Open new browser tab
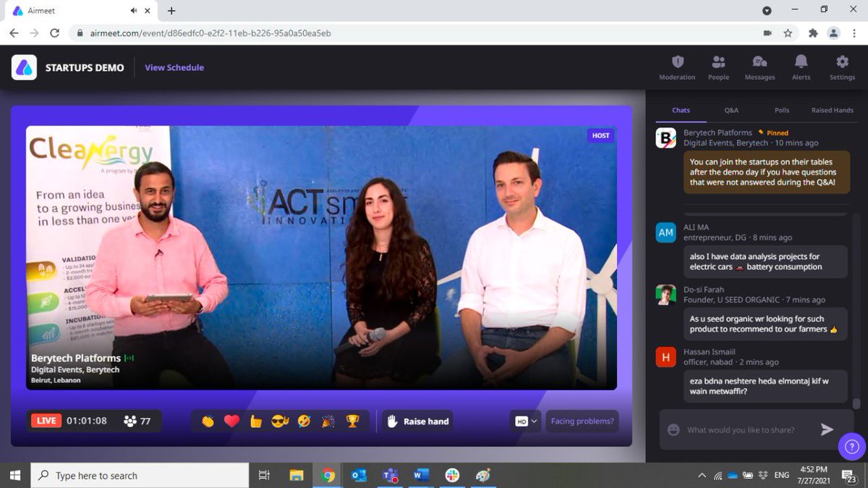This screenshot has height=488, width=868. (171, 11)
